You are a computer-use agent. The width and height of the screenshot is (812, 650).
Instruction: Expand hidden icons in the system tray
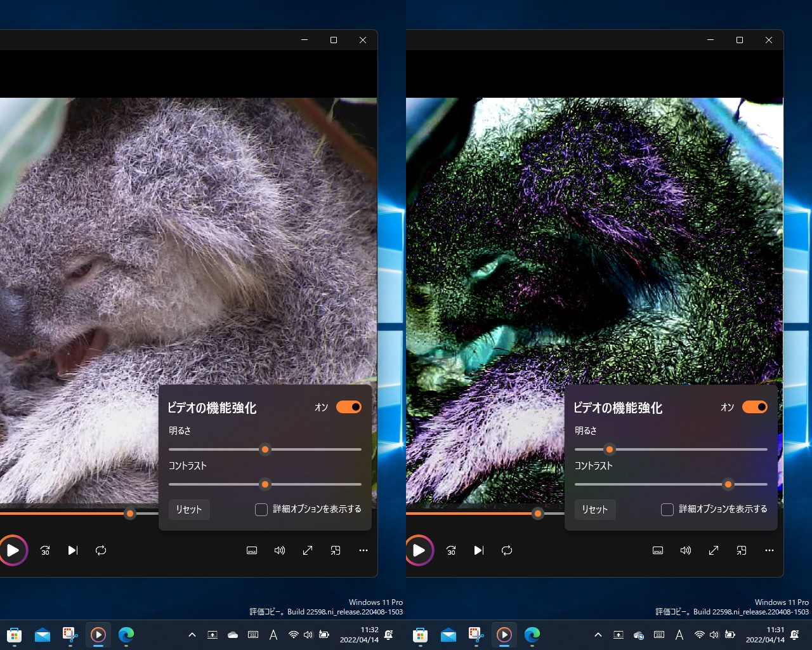(192, 635)
